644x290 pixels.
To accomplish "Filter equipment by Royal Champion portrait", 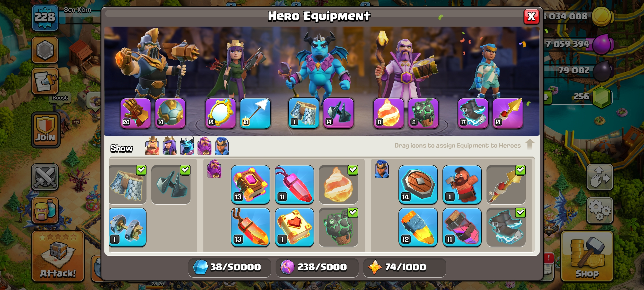I will pos(222,146).
